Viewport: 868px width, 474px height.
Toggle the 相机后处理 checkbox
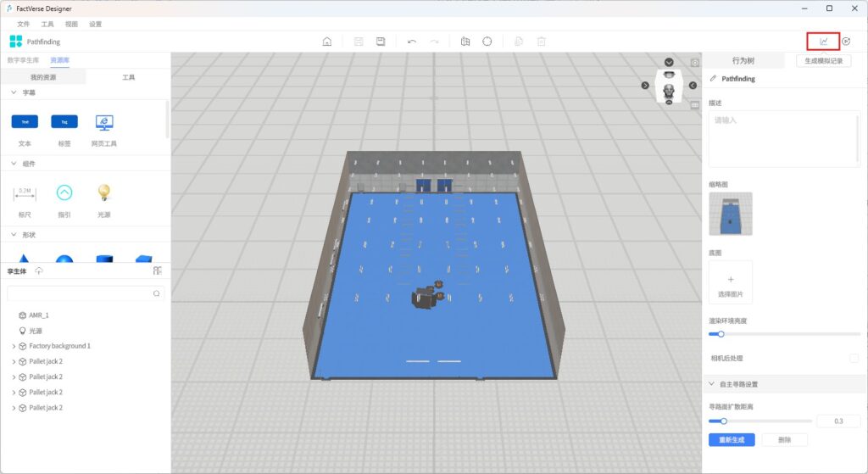point(854,359)
